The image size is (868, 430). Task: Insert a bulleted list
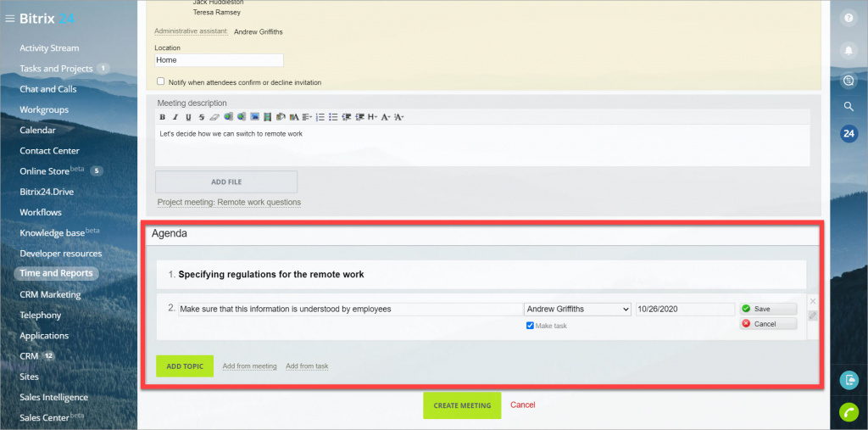pyautogui.click(x=333, y=117)
